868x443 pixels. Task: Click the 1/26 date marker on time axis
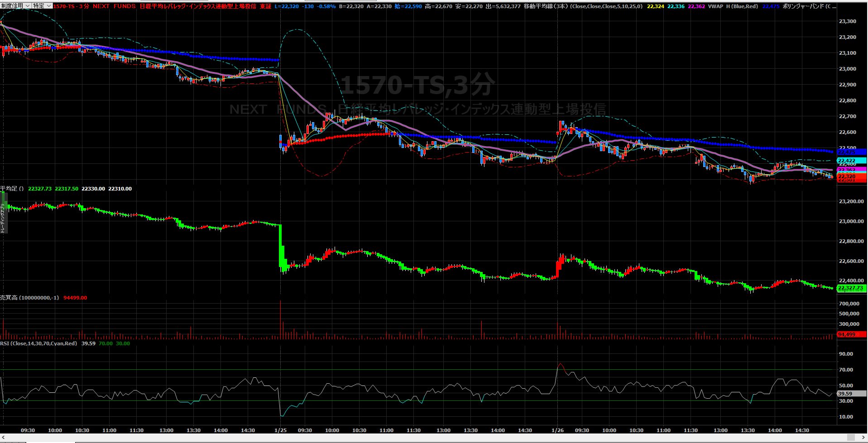click(x=557, y=430)
